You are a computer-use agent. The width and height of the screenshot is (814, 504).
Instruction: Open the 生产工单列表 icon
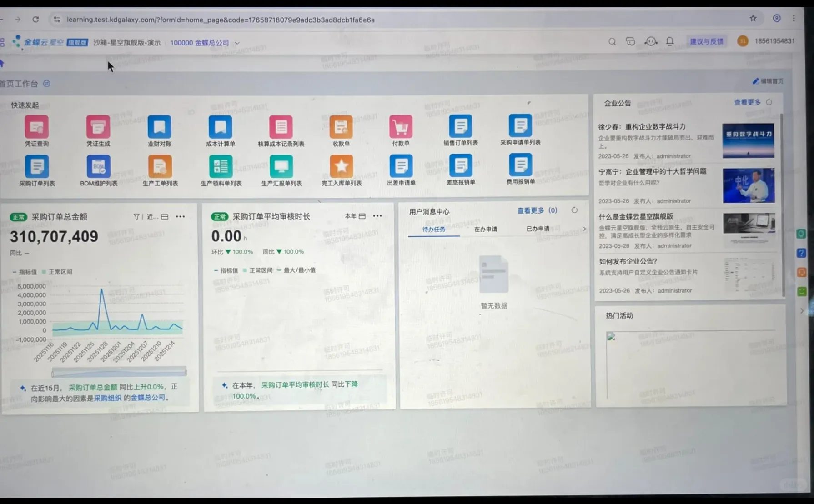[160, 166]
